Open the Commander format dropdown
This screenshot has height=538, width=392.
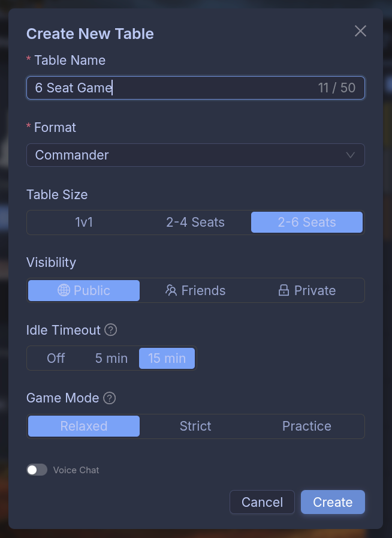point(195,155)
